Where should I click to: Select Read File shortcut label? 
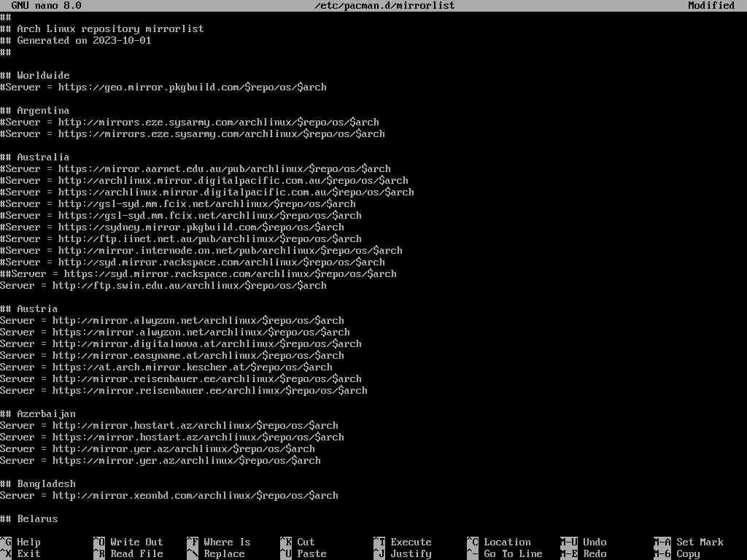128,554
